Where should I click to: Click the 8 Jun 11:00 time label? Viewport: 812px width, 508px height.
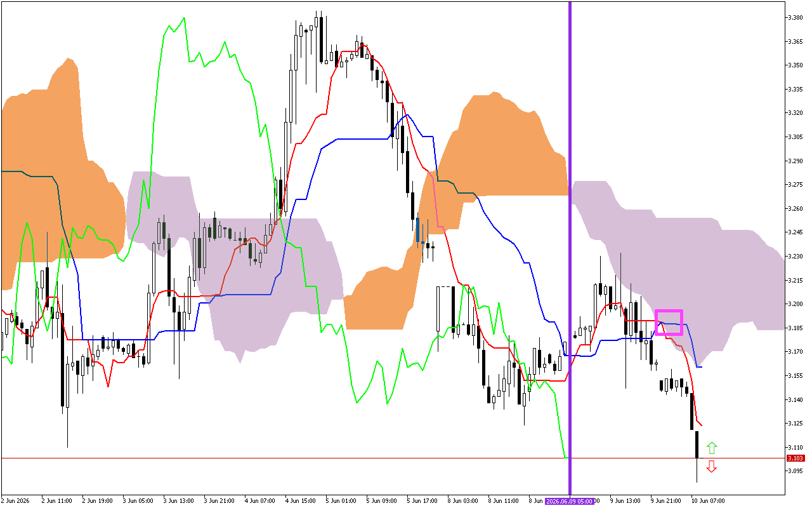tap(503, 501)
